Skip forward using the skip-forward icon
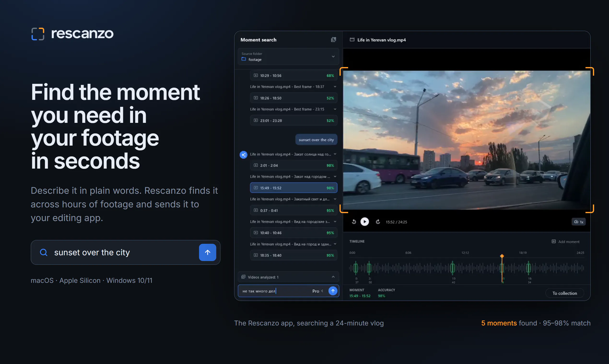The image size is (609, 364). coord(378,222)
